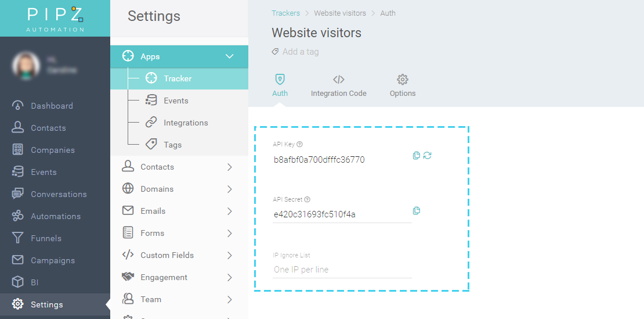This screenshot has height=319, width=644.
Task: Open Conversations in main navigation
Action: [59, 194]
